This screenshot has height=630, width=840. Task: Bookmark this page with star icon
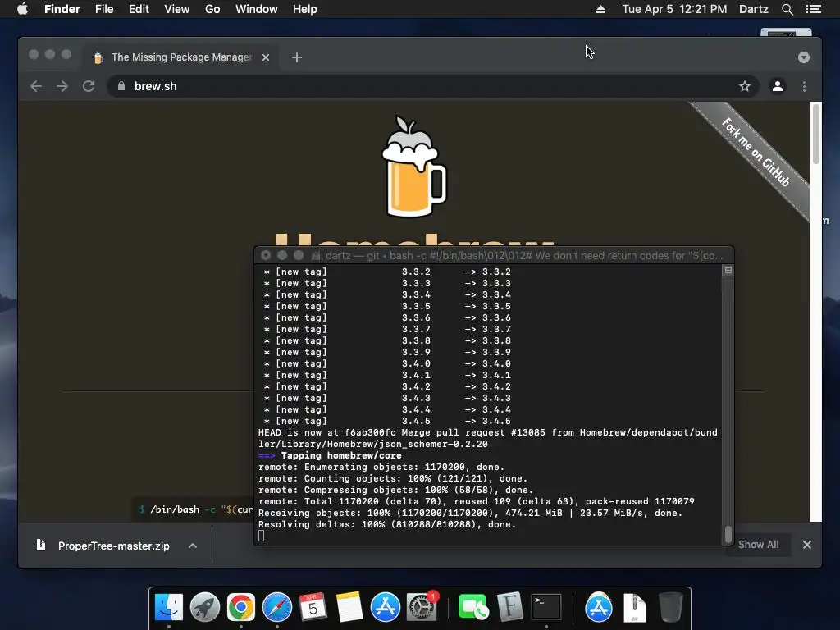745,86
